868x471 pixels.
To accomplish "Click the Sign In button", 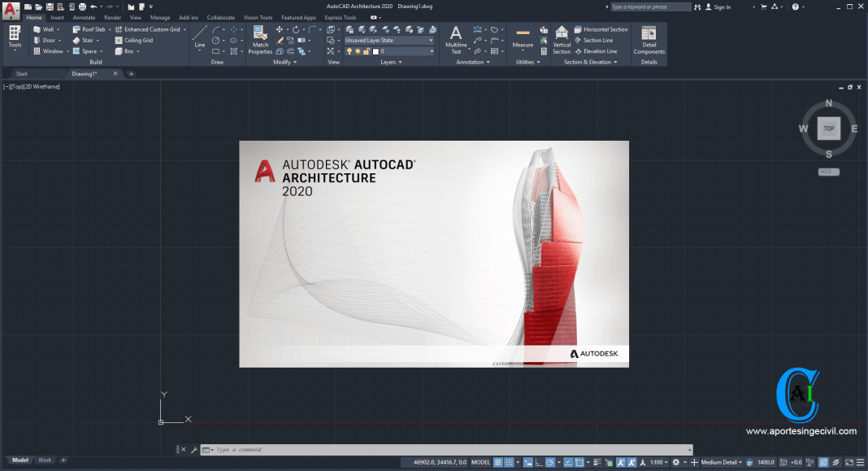I will pos(718,7).
